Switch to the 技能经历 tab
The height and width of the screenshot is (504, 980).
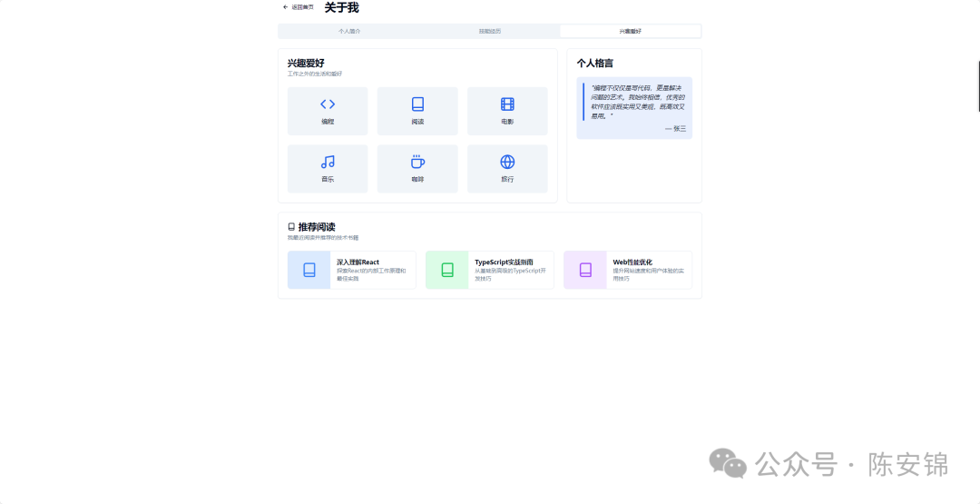coord(489,31)
